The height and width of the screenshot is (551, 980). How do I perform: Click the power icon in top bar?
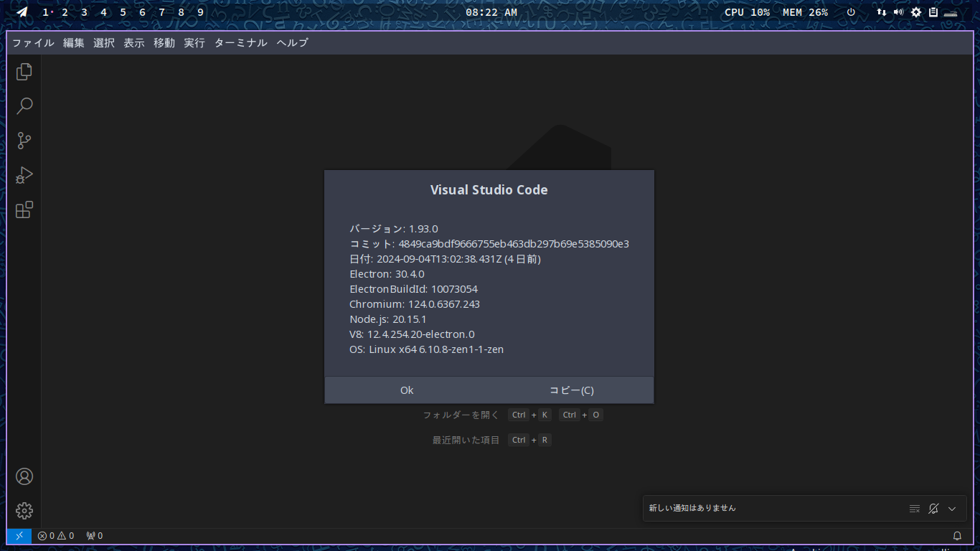coord(851,12)
